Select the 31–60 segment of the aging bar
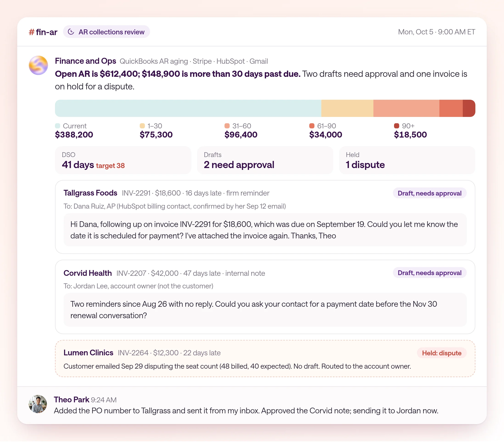 click(x=406, y=108)
